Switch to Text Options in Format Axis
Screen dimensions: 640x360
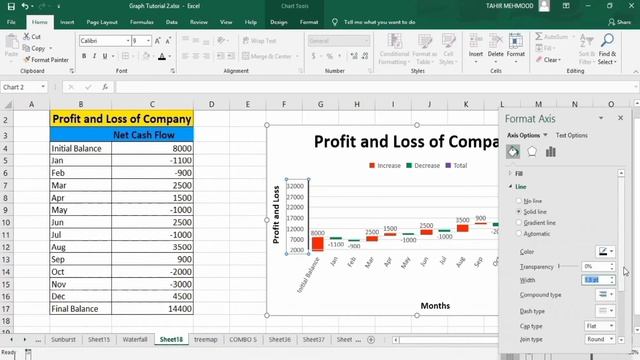pos(571,135)
